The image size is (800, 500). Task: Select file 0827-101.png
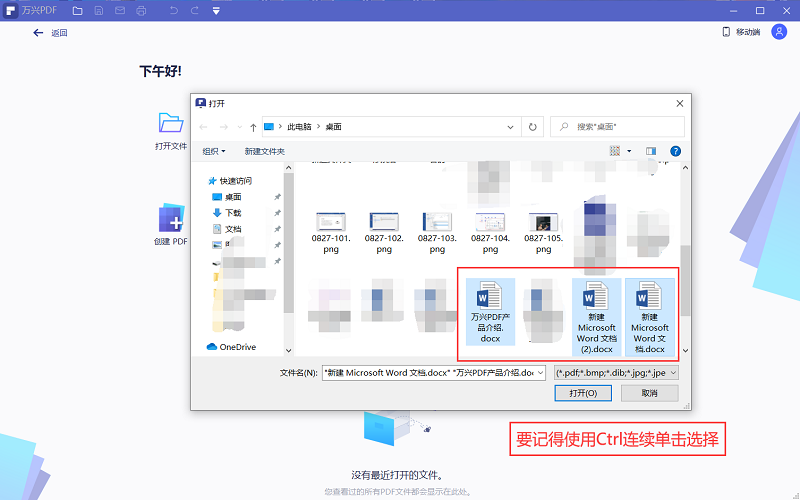[x=331, y=233]
